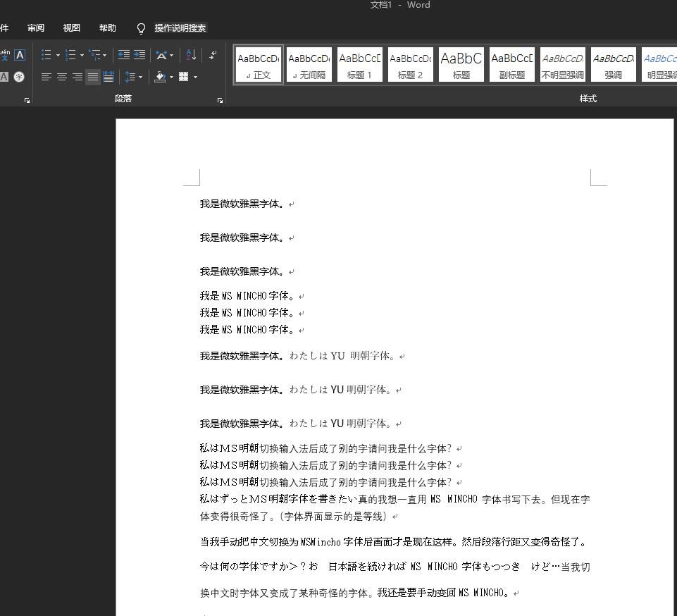Click the Asian layout (A with arrows) icon

[x=161, y=55]
